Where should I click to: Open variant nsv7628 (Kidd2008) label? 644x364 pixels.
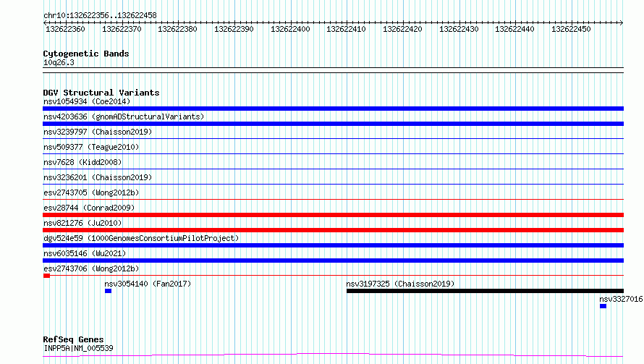point(82,162)
